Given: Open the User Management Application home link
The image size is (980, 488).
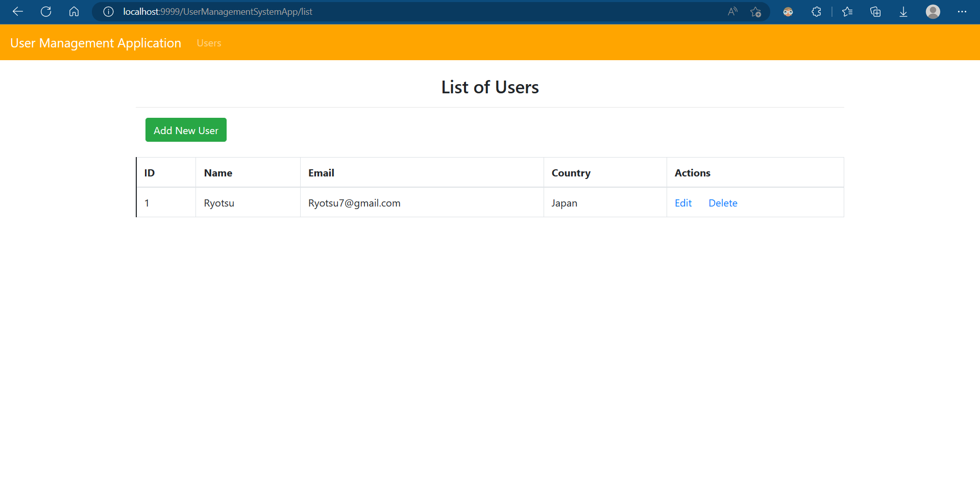Looking at the screenshot, I should [95, 43].
